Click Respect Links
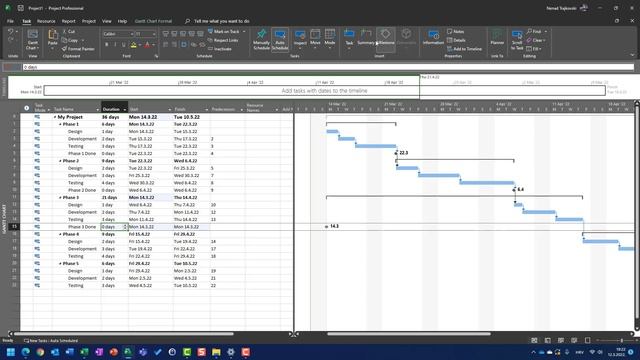The image size is (640, 360). [223, 40]
